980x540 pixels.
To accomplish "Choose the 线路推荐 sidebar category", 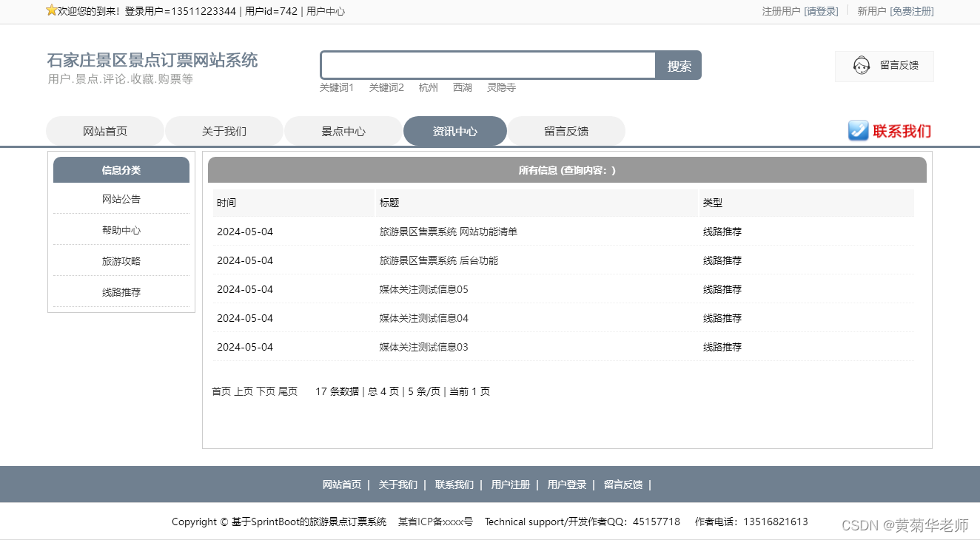I will point(121,292).
